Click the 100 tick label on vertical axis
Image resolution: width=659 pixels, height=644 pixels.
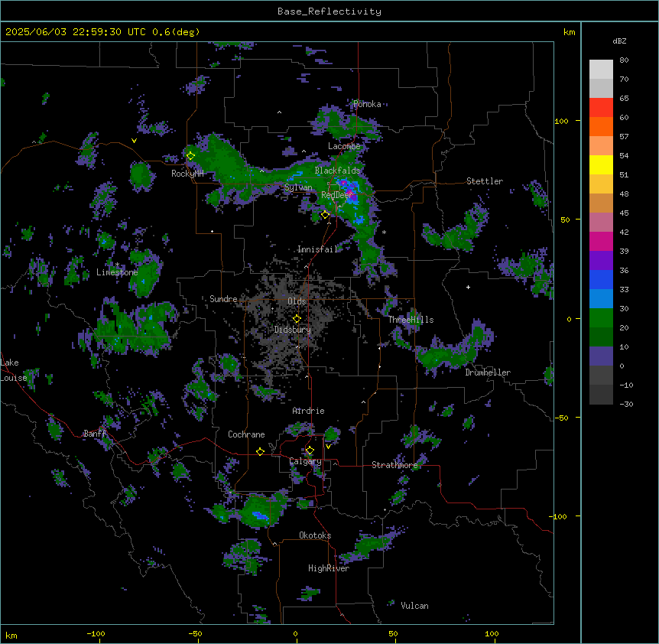[x=561, y=121]
